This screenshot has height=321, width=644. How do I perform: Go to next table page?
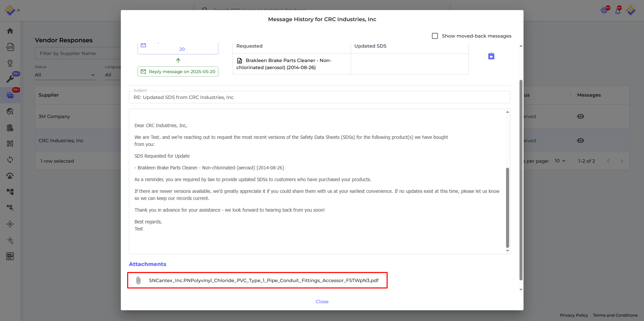[622, 161]
